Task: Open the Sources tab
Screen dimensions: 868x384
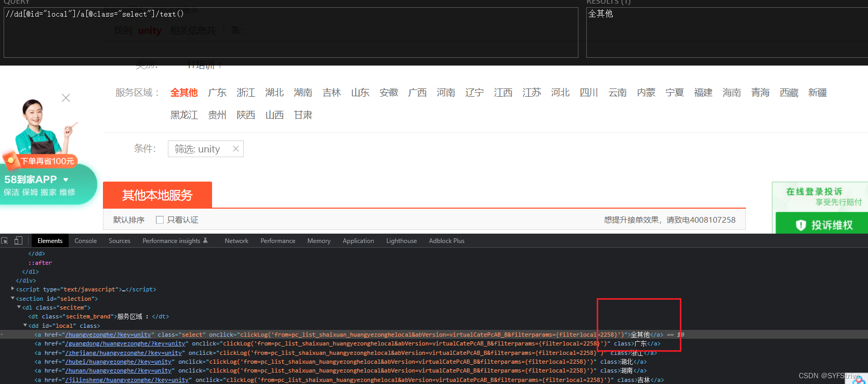Action: coord(120,241)
